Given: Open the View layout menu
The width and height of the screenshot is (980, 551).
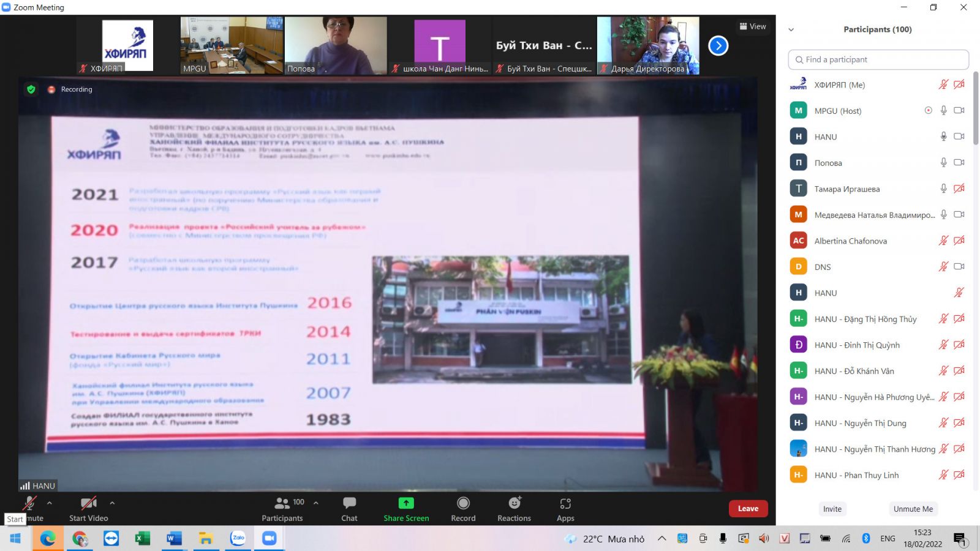Looking at the screenshot, I should click(x=753, y=26).
